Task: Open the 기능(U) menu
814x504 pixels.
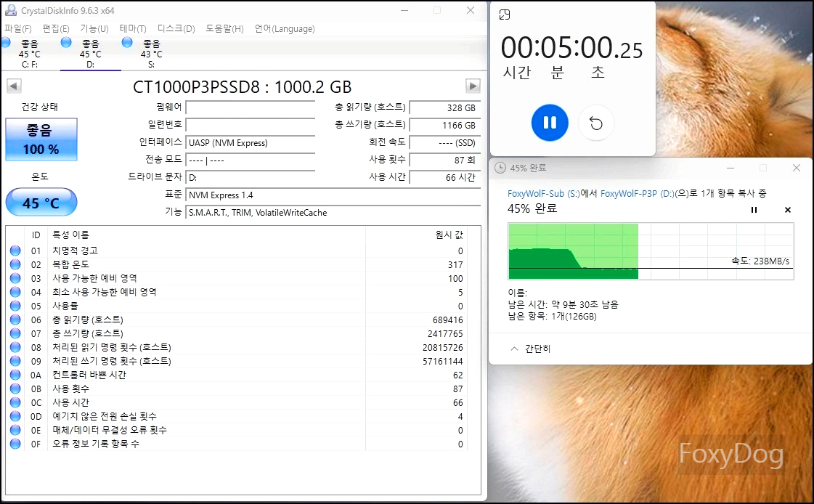Action: [94, 28]
